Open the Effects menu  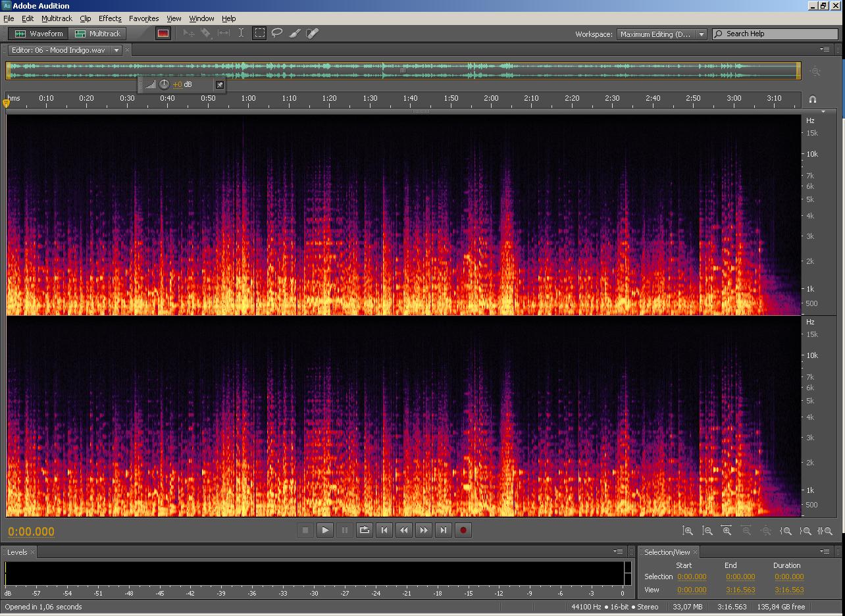110,18
